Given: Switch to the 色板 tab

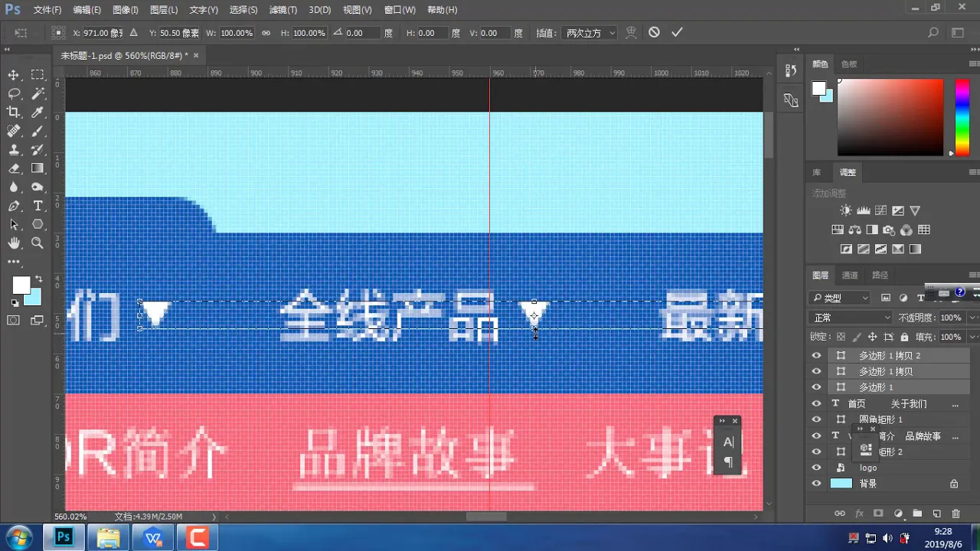Looking at the screenshot, I should click(849, 64).
